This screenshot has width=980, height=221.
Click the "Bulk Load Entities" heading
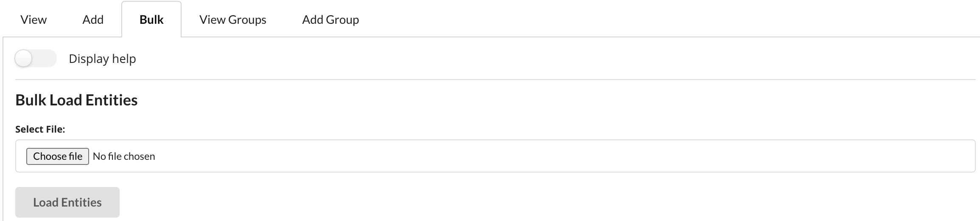76,100
